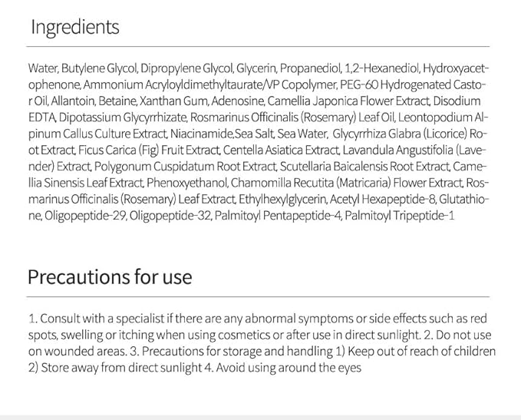Click the ingredient Dipropylene Glycol
The image size is (521, 420).
pos(182,68)
